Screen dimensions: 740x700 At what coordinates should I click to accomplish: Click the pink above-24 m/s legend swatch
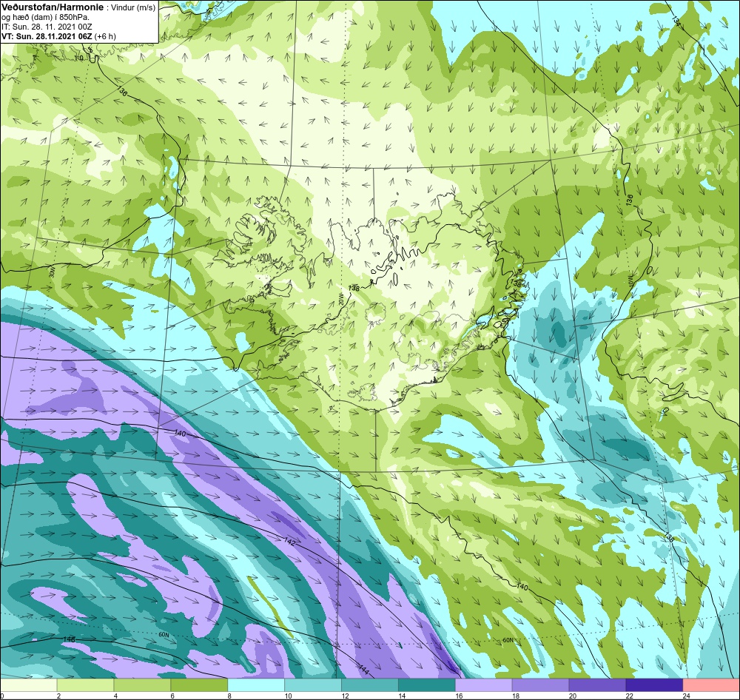pos(711,684)
